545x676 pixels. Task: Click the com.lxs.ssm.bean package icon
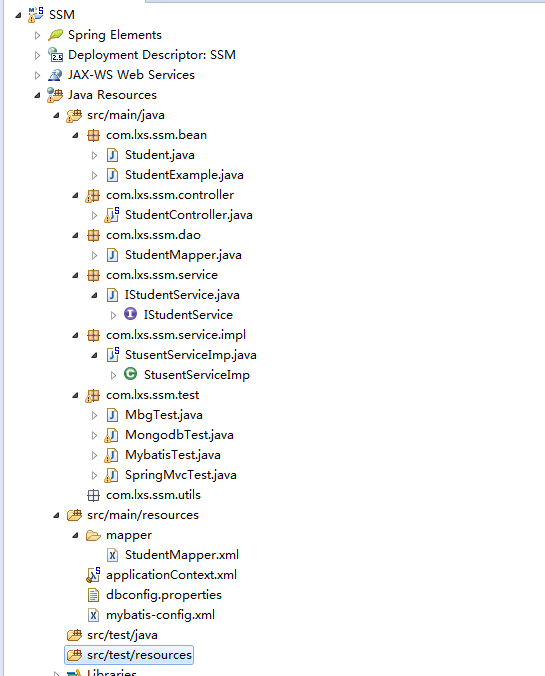click(93, 135)
